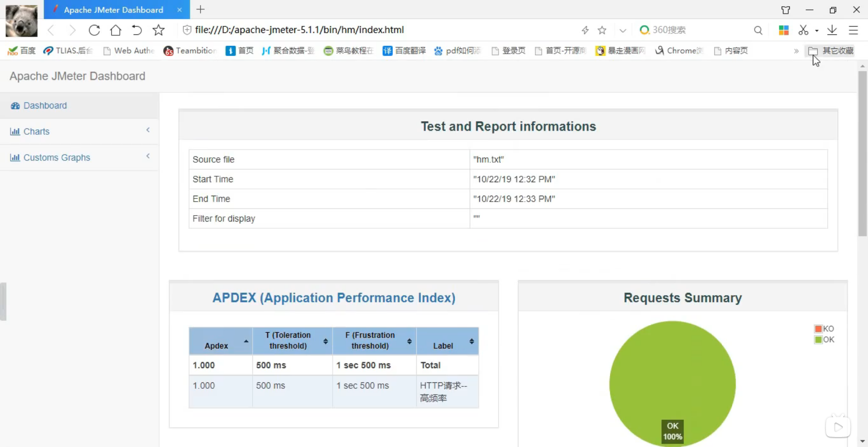This screenshot has height=447, width=868.
Task: Expand more bookmarks double chevron
Action: [796, 51]
